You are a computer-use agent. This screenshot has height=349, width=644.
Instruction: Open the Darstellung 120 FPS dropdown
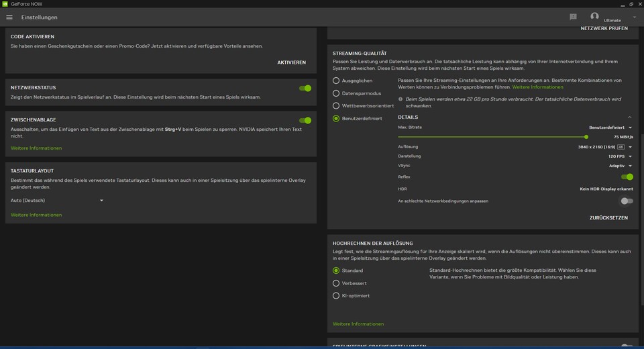click(620, 156)
